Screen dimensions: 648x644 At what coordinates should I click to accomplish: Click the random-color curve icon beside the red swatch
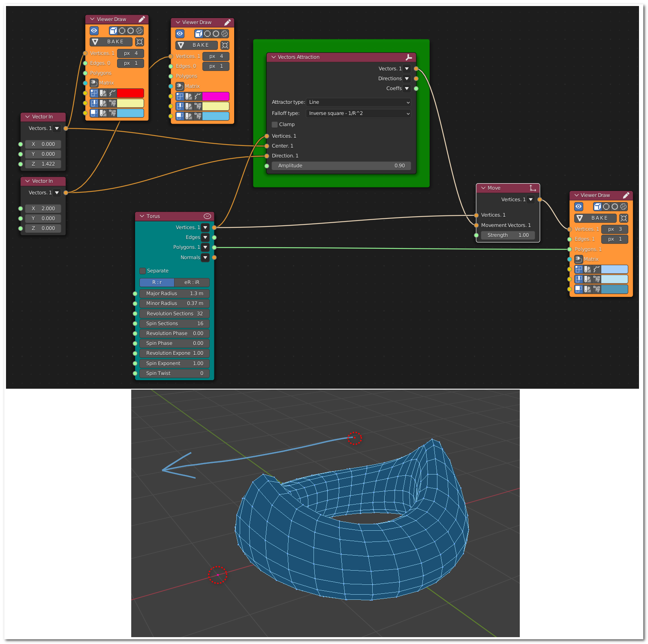112,93
